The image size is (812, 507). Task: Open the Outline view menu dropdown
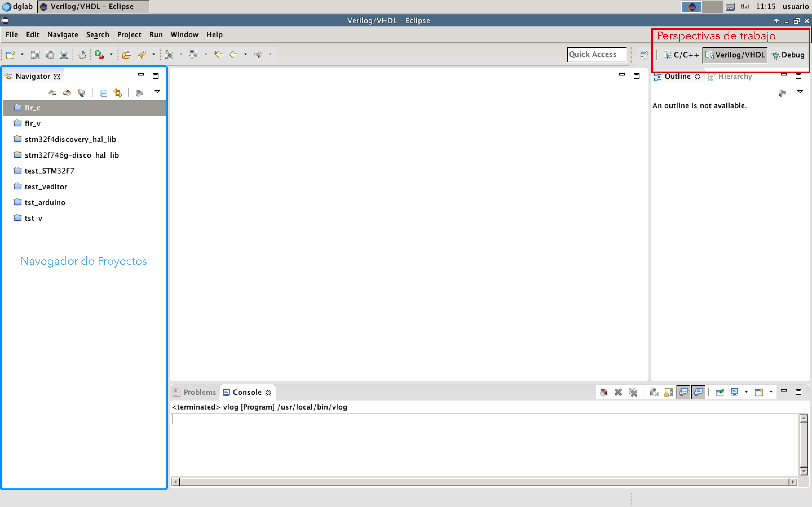tap(800, 92)
